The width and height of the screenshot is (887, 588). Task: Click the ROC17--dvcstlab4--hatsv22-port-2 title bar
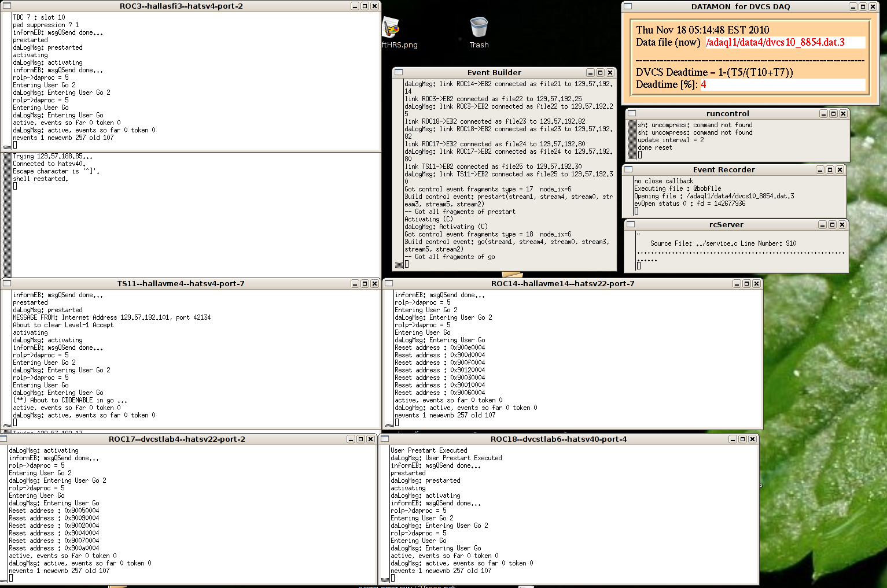pos(176,439)
